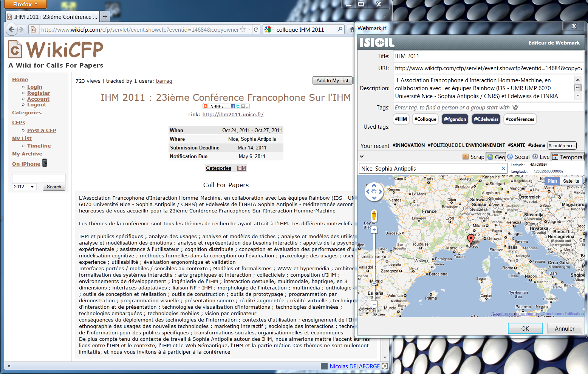Screen dimensions: 588x374
Task: Click the Share bookmark button
Action: 226,106
